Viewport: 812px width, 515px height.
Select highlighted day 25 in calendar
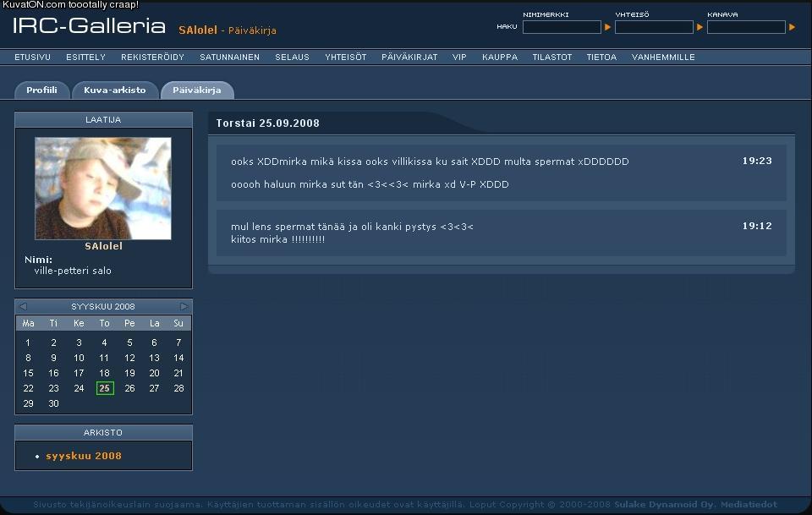(105, 388)
